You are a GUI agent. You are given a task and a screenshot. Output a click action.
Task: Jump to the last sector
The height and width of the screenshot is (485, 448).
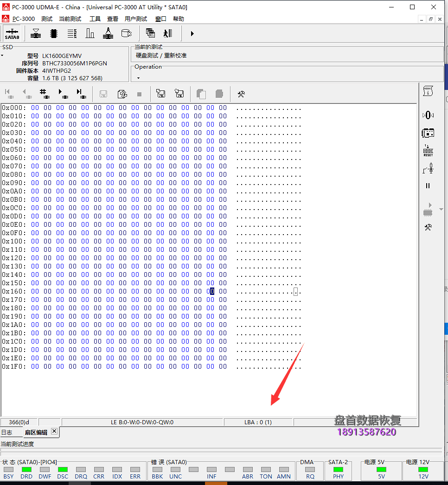point(81,94)
